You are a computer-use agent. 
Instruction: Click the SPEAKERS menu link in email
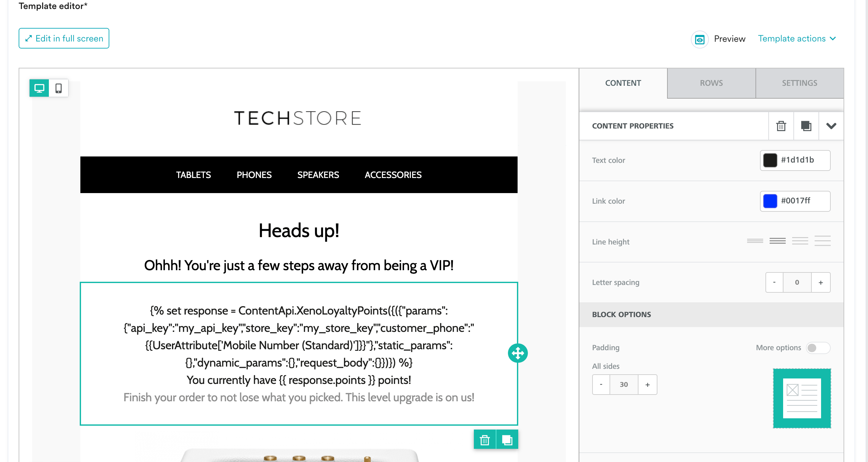coord(318,175)
